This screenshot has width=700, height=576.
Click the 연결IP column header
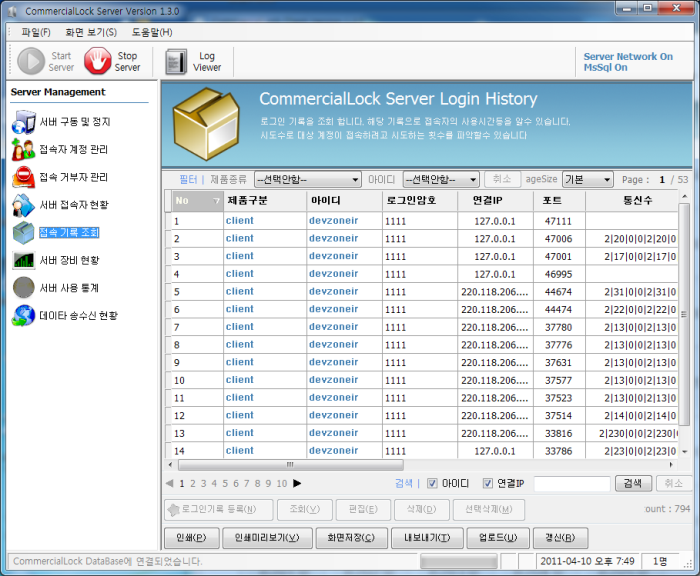tap(496, 200)
